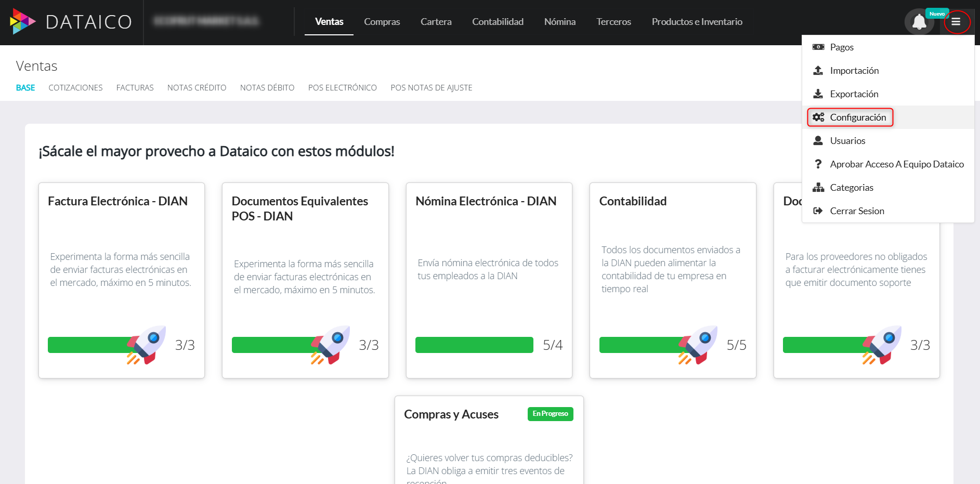Click the Pagos cash icon
The image size is (980, 484).
point(818,47)
